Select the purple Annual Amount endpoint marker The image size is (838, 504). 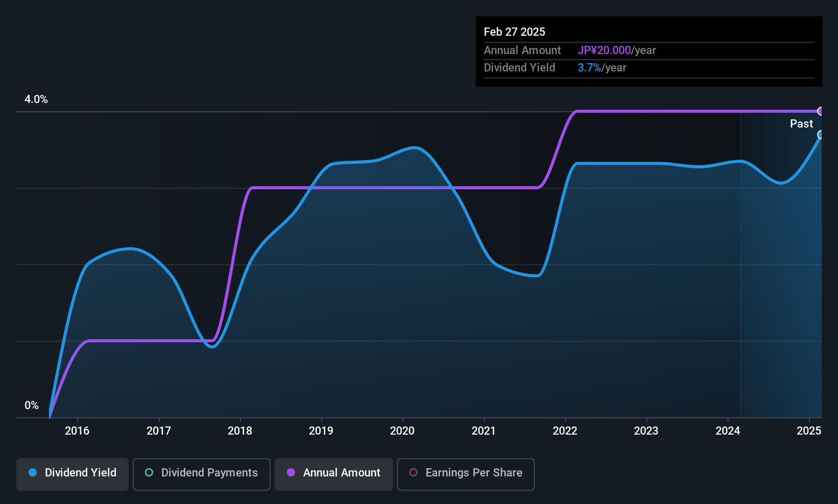[x=821, y=111]
